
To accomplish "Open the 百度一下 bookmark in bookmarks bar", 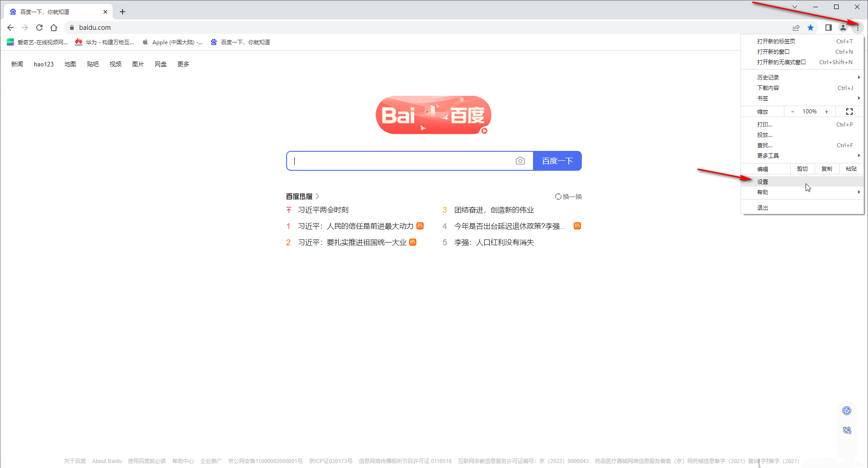I will [241, 42].
